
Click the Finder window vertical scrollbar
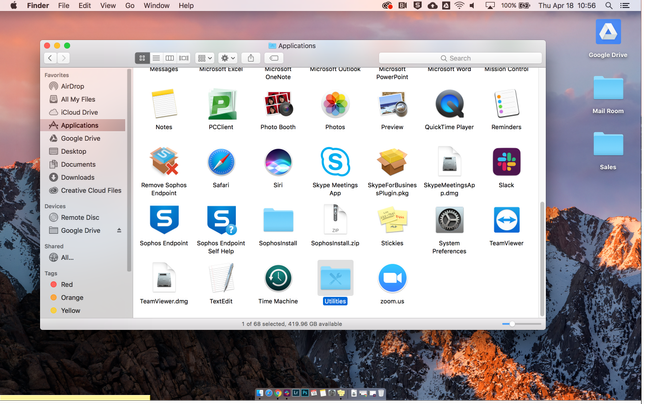(x=542, y=259)
